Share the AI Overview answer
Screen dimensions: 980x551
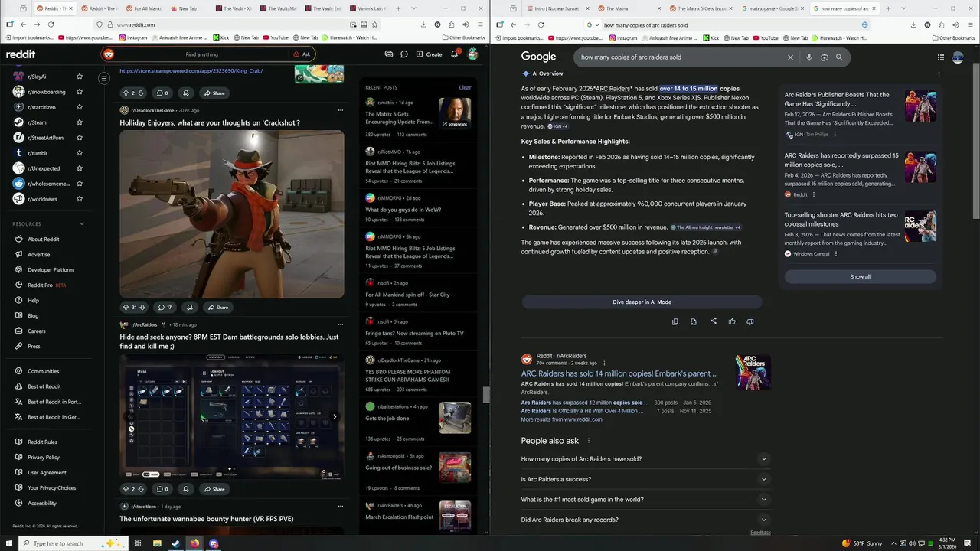click(x=714, y=321)
